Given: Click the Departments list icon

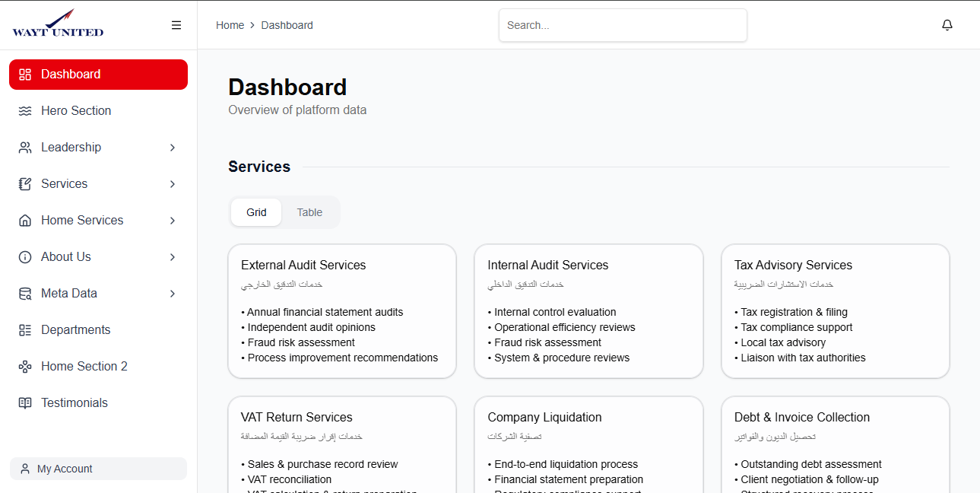Looking at the screenshot, I should coord(25,330).
